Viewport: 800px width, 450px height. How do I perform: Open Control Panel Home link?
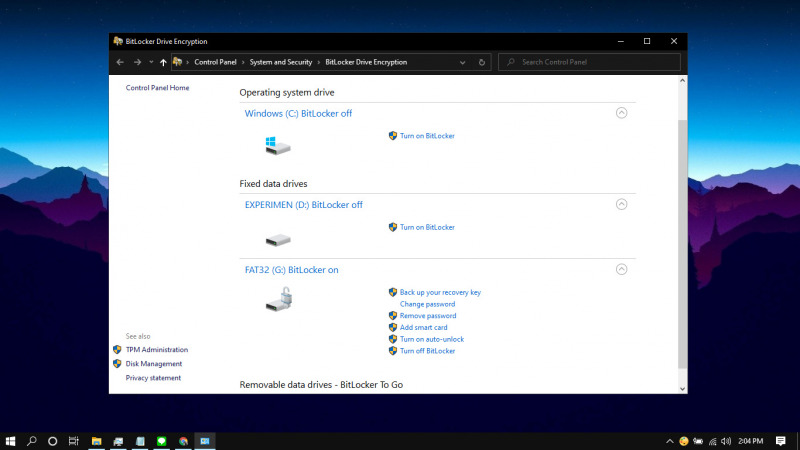[157, 88]
